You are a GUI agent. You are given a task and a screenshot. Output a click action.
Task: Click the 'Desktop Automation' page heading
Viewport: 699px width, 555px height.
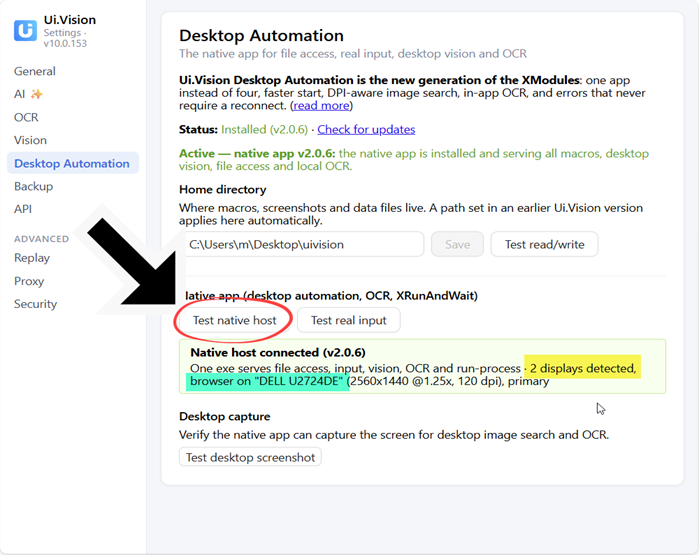[x=261, y=36]
